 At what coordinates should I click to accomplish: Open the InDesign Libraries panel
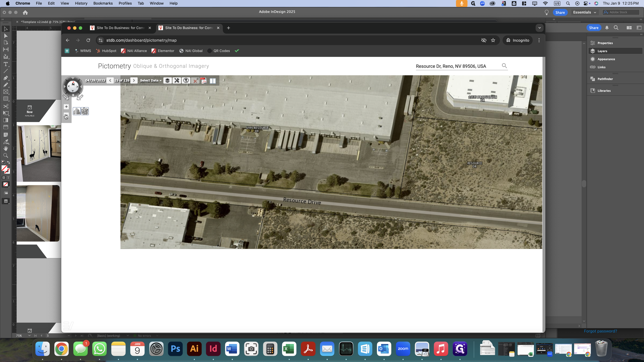(x=615, y=91)
